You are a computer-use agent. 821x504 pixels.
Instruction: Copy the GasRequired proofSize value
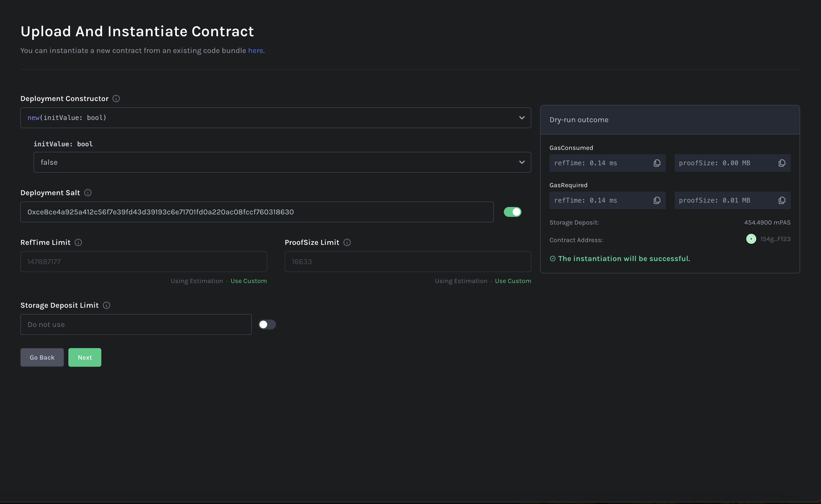coord(782,200)
